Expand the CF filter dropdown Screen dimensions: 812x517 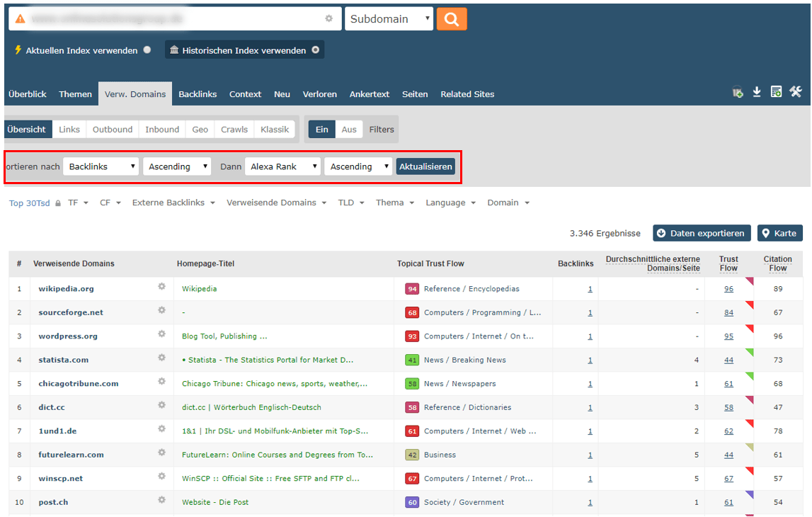click(x=110, y=203)
